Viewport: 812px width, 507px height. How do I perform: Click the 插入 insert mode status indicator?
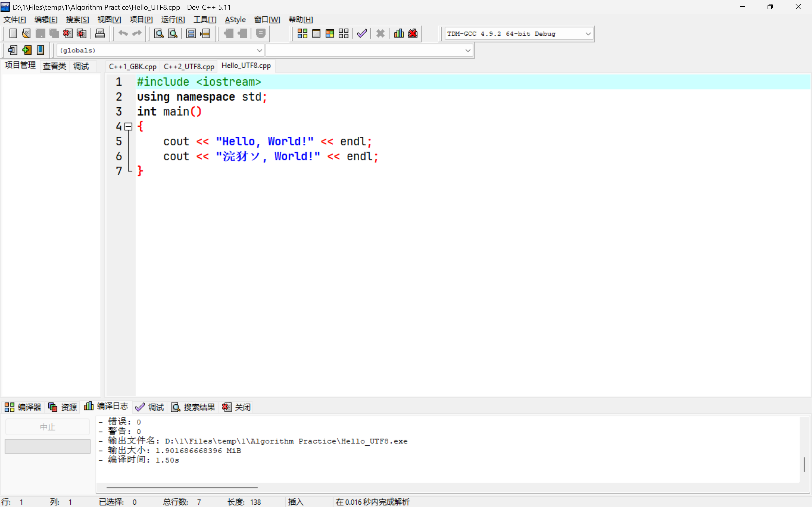tap(296, 502)
